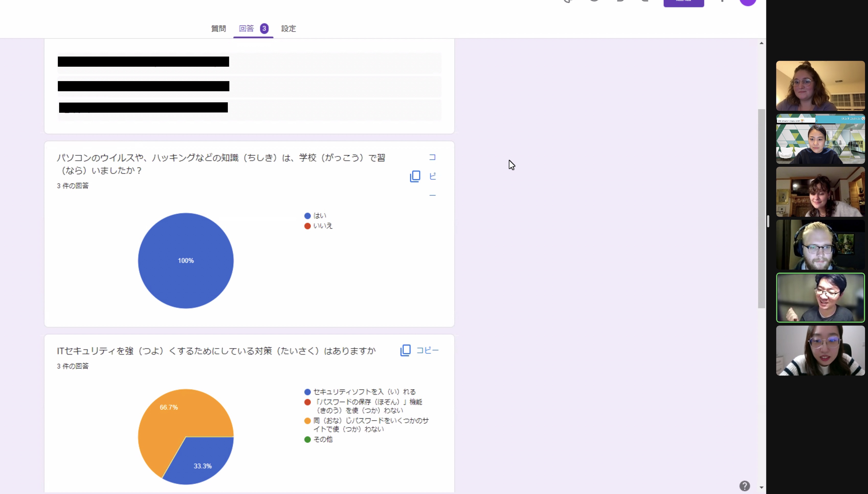
Task: Click the 100% blue pie chart
Action: tap(186, 261)
